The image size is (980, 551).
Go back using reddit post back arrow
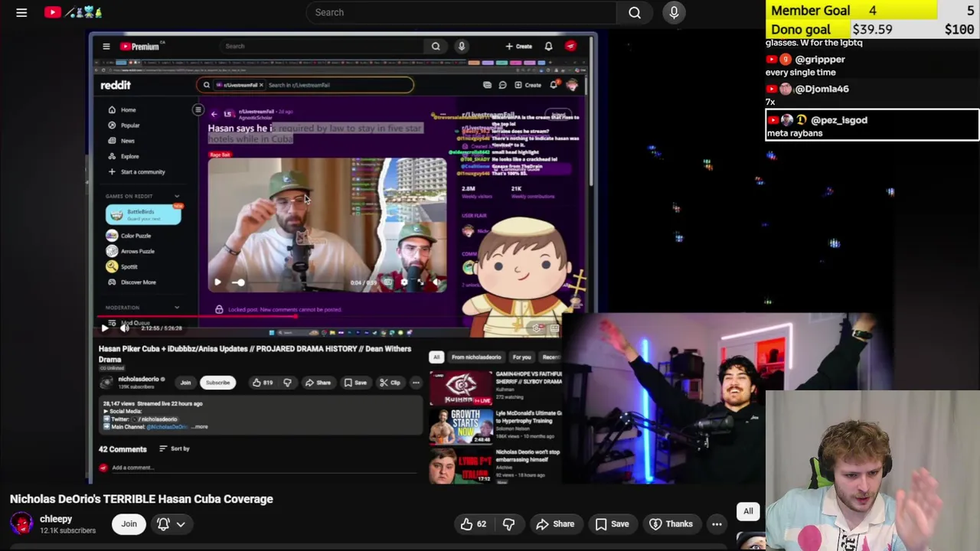[x=214, y=113]
